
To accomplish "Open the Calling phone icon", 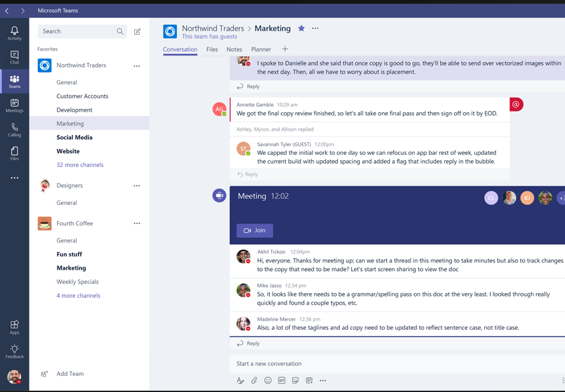I will [x=15, y=130].
